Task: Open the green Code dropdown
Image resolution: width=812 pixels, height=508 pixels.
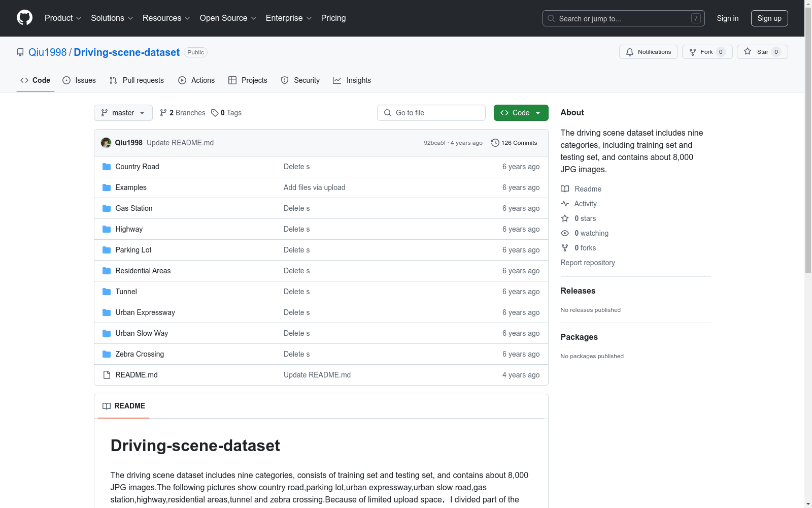Action: pos(521,113)
